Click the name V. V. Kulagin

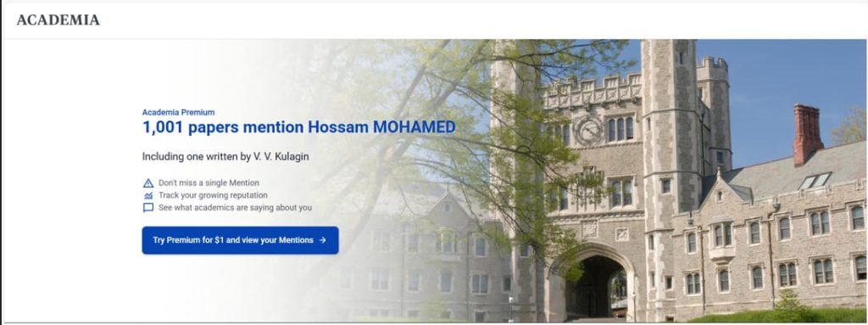281,156
